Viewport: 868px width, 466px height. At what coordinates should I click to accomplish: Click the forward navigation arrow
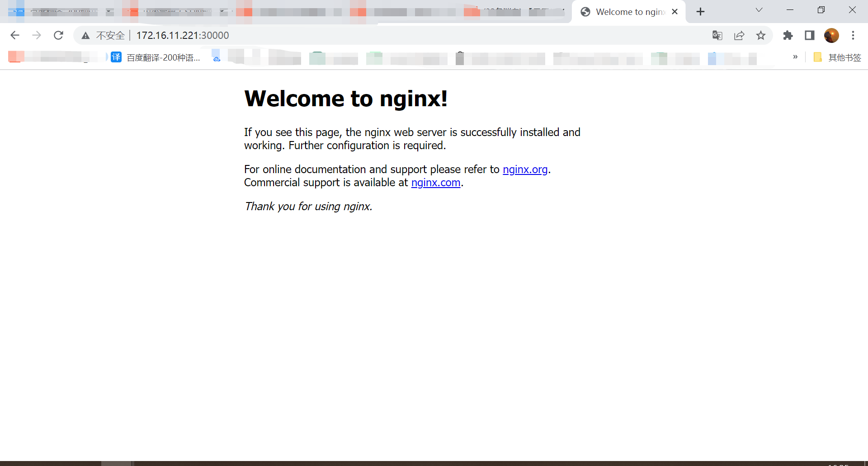(37, 35)
